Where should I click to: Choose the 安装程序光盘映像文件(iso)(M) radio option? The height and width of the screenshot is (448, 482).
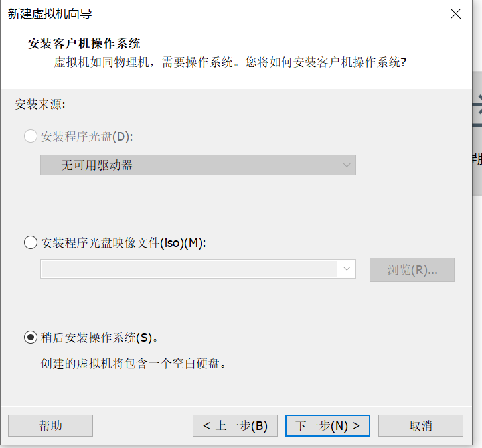pos(31,242)
